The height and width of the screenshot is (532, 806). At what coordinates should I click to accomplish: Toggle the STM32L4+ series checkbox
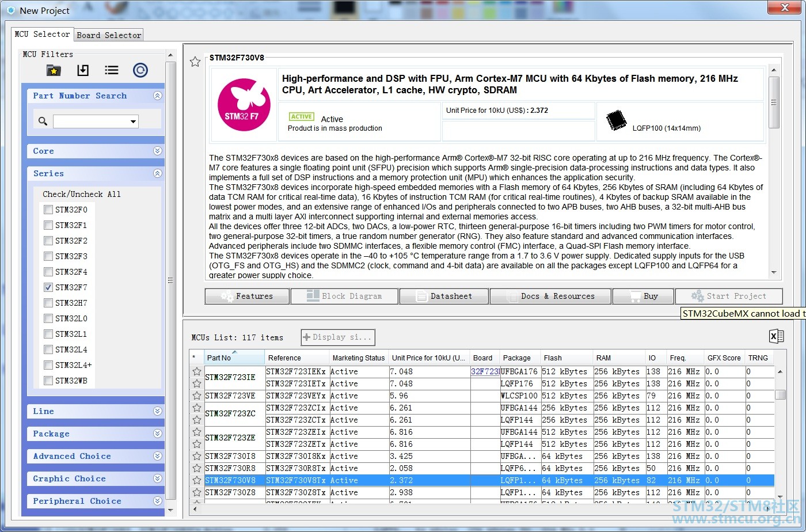tap(48, 365)
